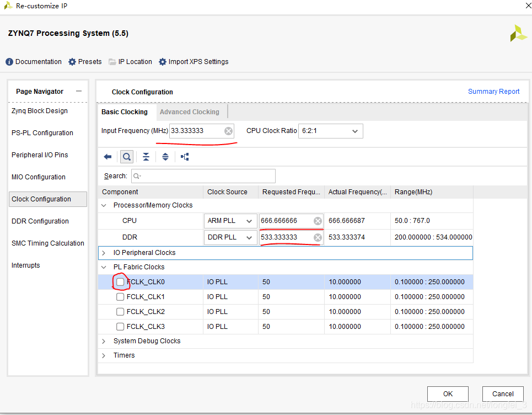This screenshot has height=415, width=532.
Task: Click the CPU actual frequency 666.666687
Action: tap(346, 221)
